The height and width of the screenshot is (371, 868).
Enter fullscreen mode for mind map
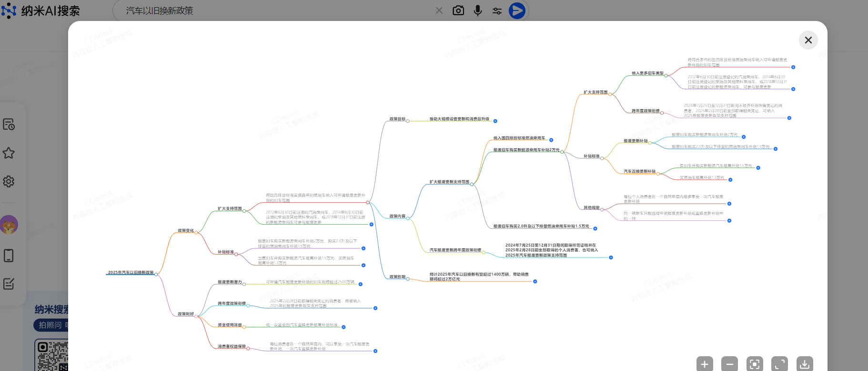pyautogui.click(x=780, y=364)
